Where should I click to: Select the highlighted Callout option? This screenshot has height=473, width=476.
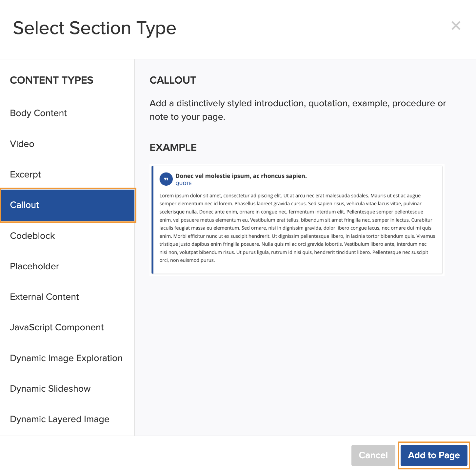click(68, 205)
